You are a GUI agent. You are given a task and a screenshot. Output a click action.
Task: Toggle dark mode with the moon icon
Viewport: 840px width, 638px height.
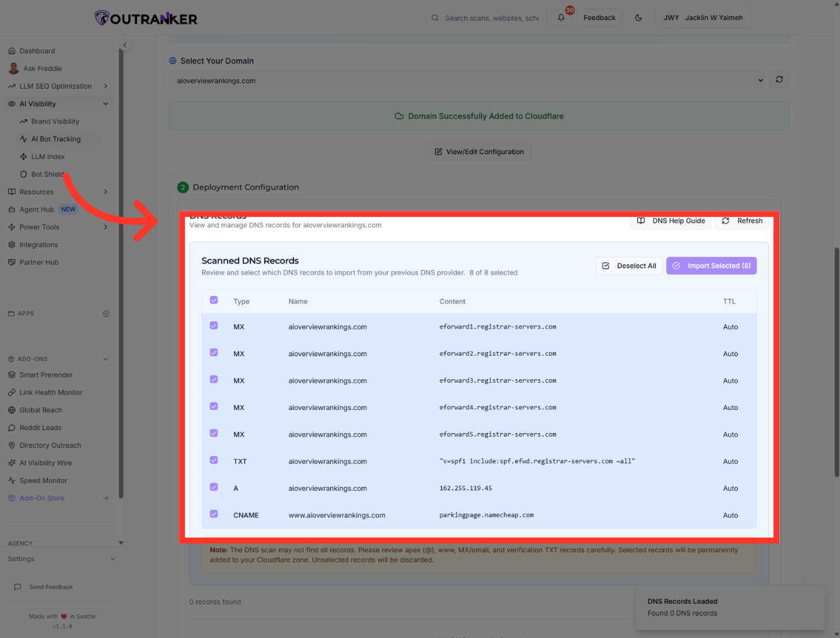639,18
